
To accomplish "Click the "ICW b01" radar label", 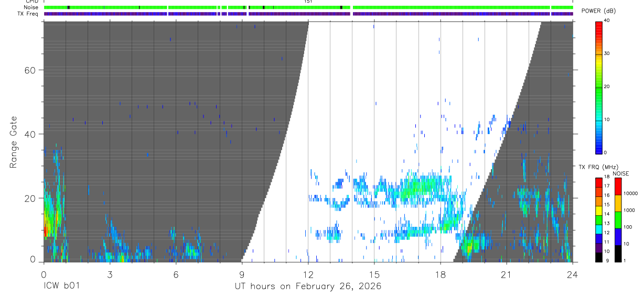I will coord(62,287).
